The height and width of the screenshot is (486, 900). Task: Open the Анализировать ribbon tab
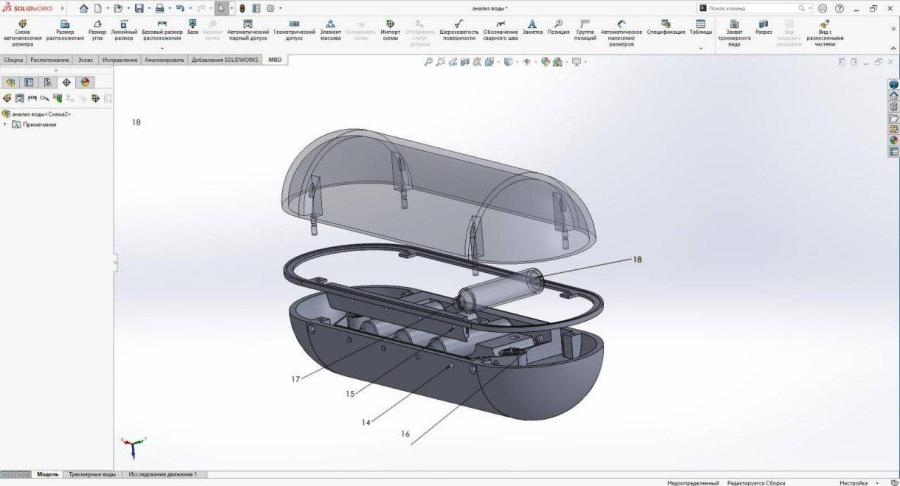click(x=164, y=60)
